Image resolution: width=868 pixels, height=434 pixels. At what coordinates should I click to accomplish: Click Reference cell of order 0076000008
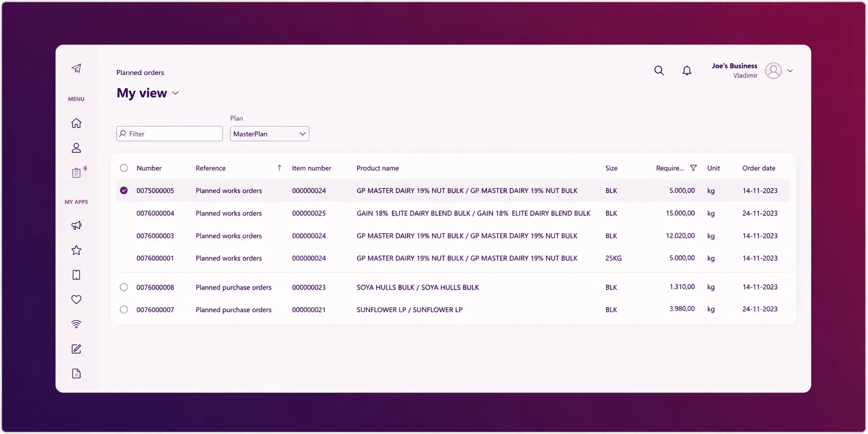pyautogui.click(x=233, y=287)
